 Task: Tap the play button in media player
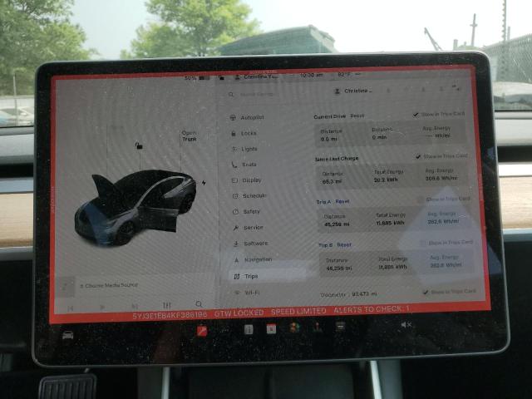coord(102,307)
